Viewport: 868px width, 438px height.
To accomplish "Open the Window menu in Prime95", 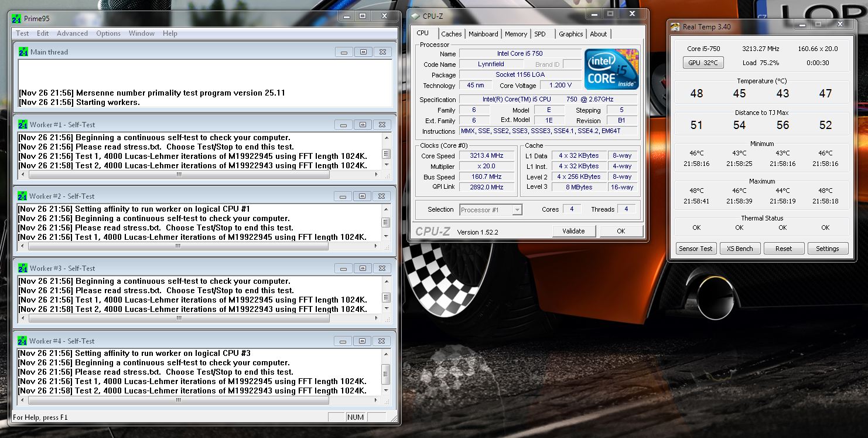I will [x=142, y=33].
